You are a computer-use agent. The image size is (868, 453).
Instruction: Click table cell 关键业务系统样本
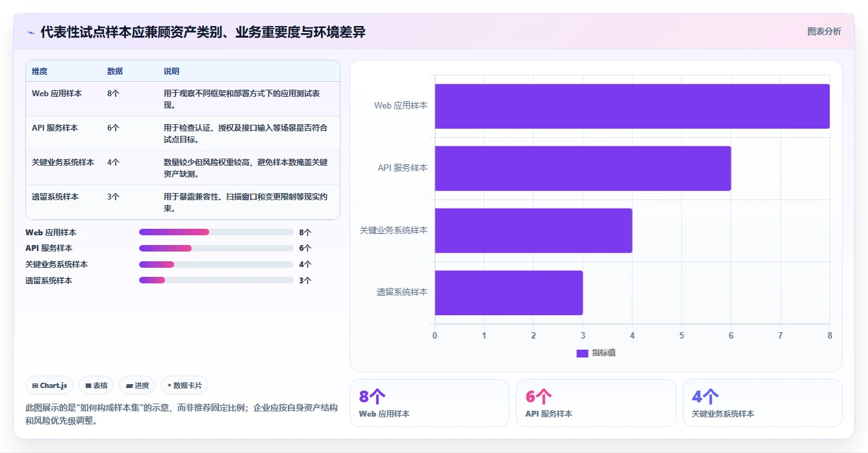63,162
